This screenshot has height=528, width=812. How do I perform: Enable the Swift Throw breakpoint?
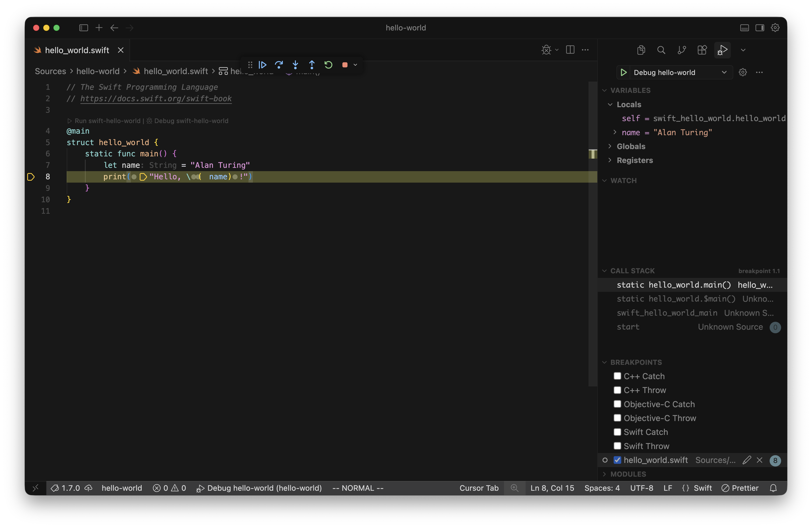(x=617, y=446)
